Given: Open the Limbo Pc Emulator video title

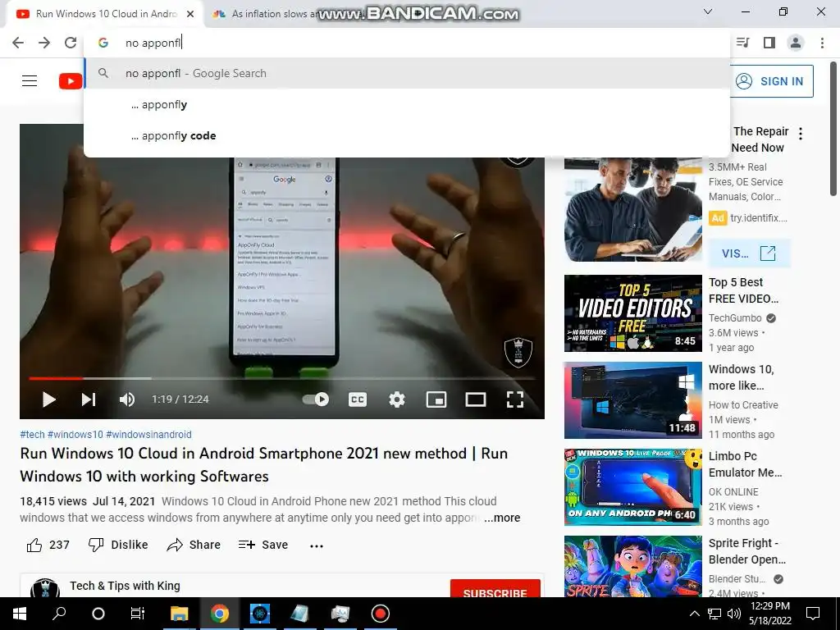Looking at the screenshot, I should [745, 464].
